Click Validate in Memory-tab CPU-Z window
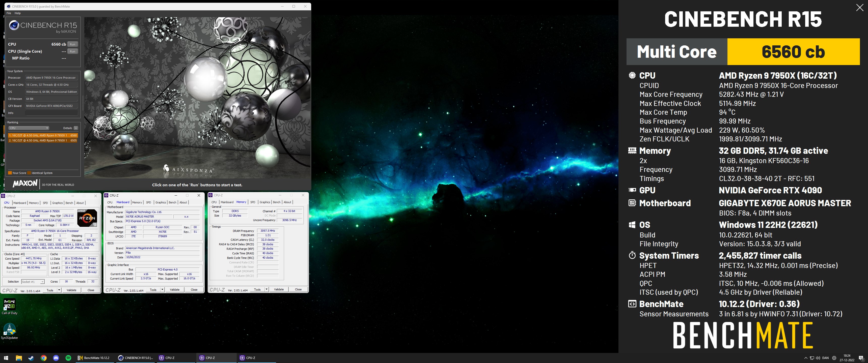The image size is (868, 363). 279,289
